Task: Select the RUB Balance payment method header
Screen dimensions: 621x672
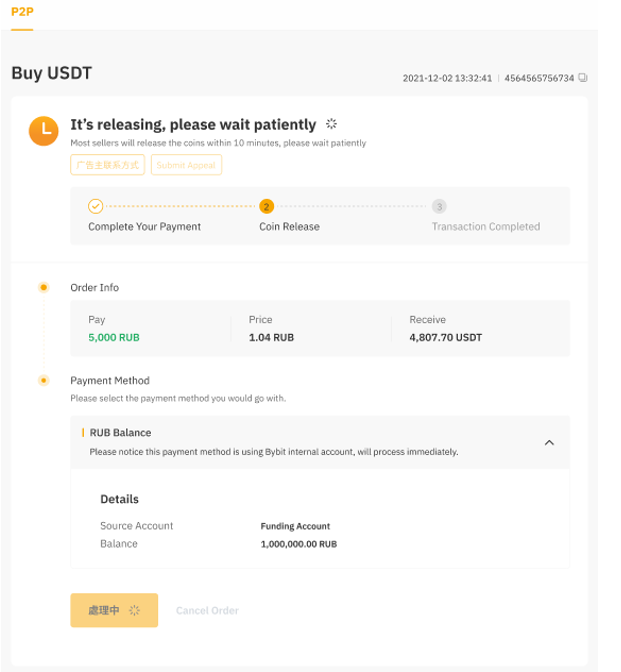Action: click(121, 433)
